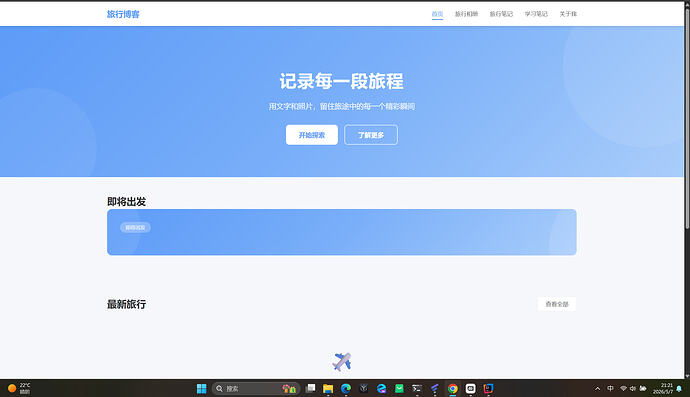690x397 pixels.
Task: Launch Microsoft Edge from the taskbar
Action: (x=346, y=388)
